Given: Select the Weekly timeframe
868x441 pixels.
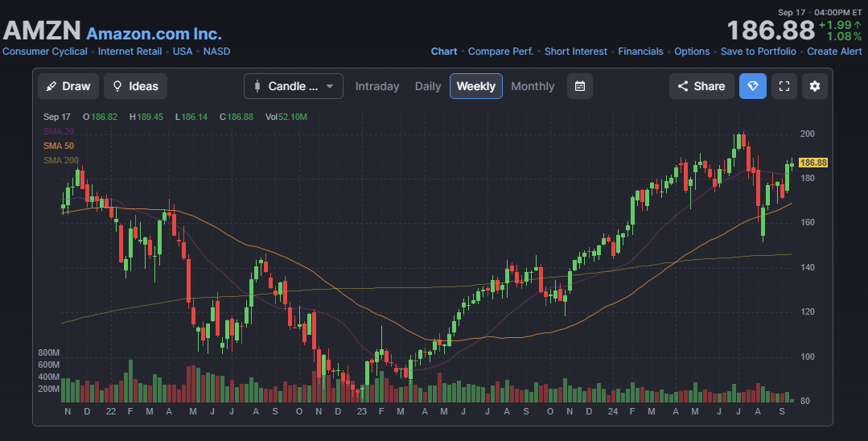Looking at the screenshot, I should [476, 86].
